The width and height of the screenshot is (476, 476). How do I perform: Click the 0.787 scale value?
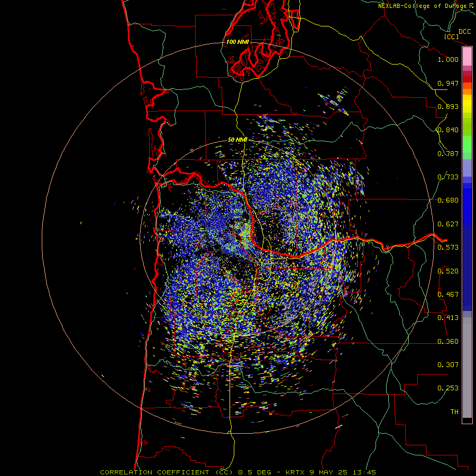click(448, 153)
